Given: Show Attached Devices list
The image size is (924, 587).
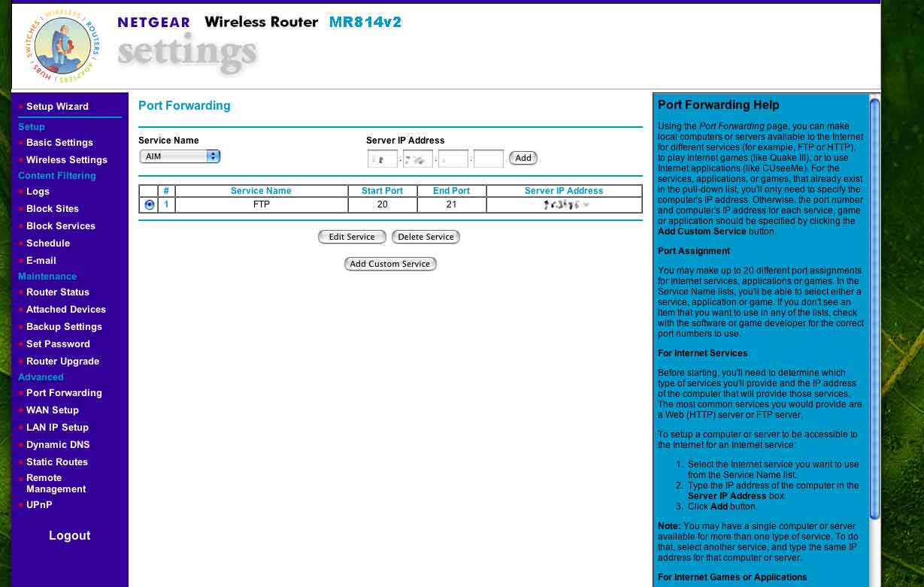Looking at the screenshot, I should [x=66, y=310].
